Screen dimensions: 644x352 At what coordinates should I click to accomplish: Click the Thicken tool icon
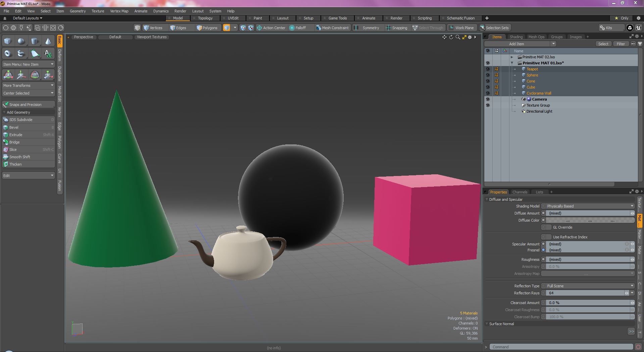pyautogui.click(x=6, y=164)
